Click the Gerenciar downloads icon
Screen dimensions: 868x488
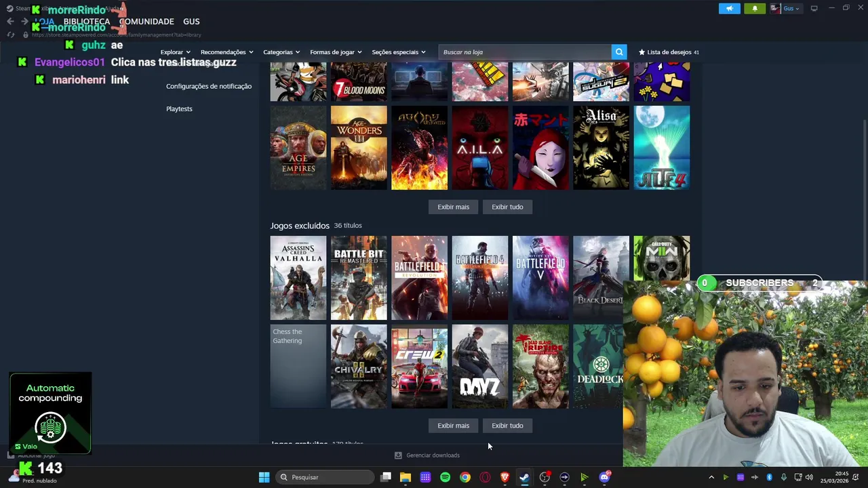coord(398,455)
